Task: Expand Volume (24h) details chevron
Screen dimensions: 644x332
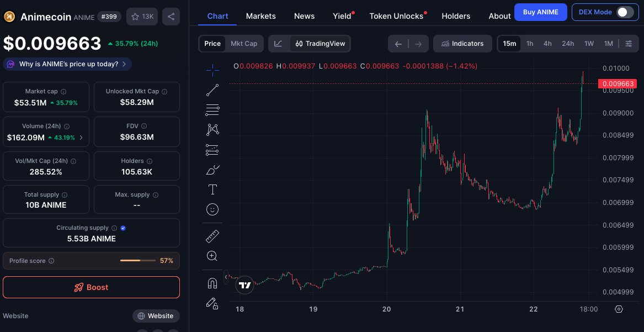Action: pos(81,138)
